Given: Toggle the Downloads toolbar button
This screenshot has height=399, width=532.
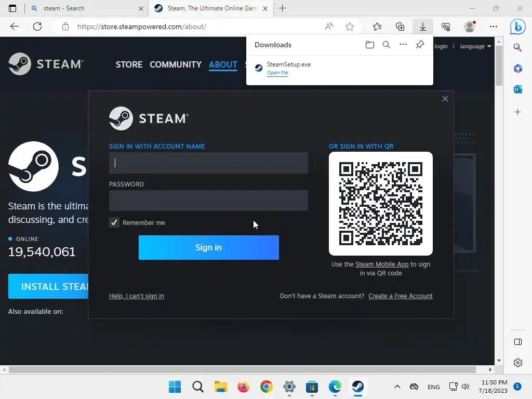Looking at the screenshot, I should [x=423, y=26].
